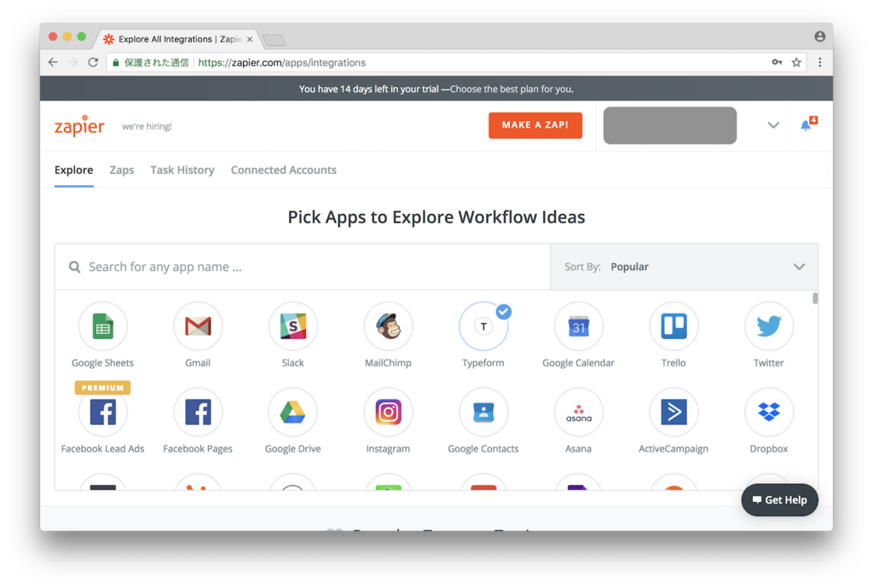The width and height of the screenshot is (873, 588).
Task: Select the Instagram app icon
Action: pos(388,412)
